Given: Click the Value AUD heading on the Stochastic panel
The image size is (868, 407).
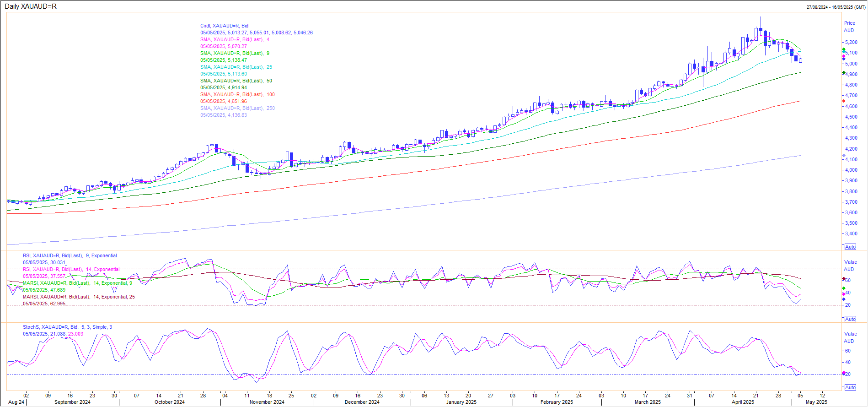Looking at the screenshot, I should pyautogui.click(x=850, y=337).
